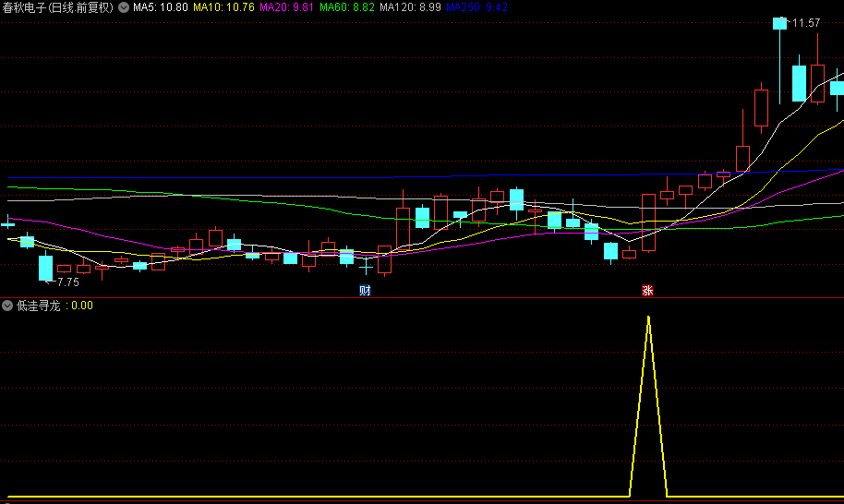Click the 11.57 high price marker
Image resolution: width=844 pixels, height=504 pixels.
point(806,22)
